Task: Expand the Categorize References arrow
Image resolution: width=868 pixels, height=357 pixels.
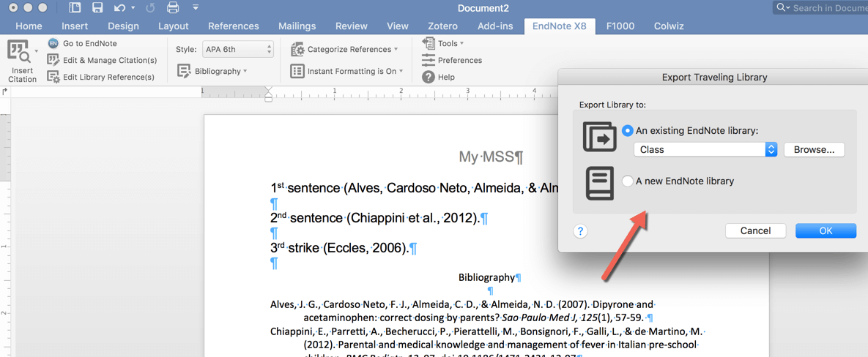Action: coord(396,49)
